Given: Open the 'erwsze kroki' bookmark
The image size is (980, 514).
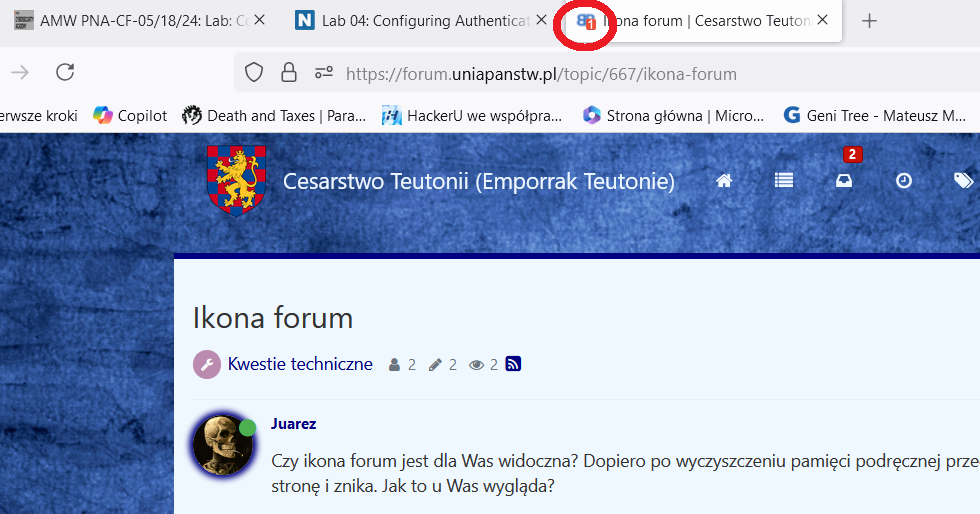Looking at the screenshot, I should coord(39,116).
